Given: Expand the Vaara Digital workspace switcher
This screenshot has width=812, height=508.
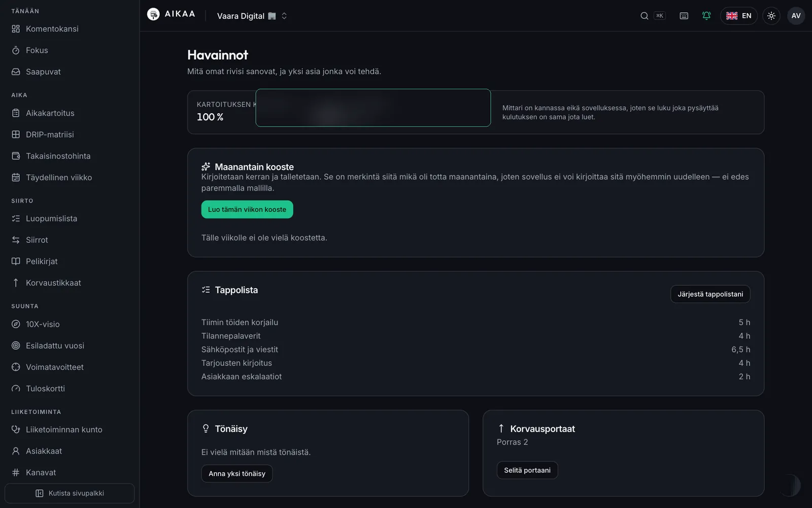Looking at the screenshot, I should point(252,16).
